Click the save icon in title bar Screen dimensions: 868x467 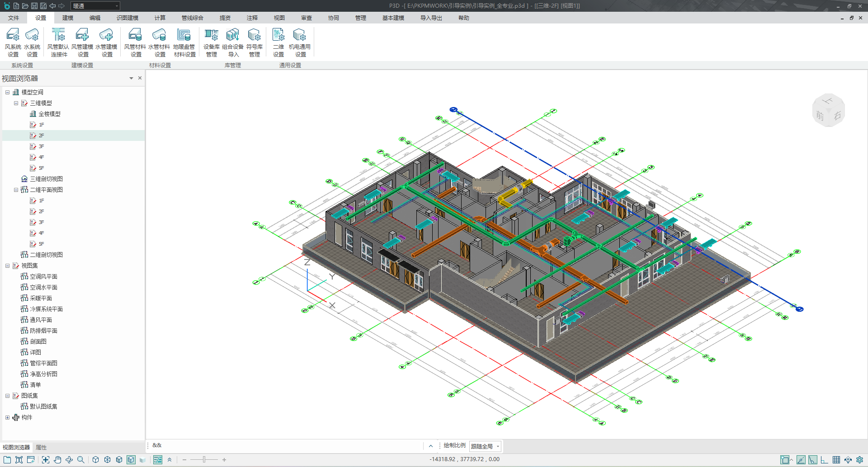[x=34, y=6]
